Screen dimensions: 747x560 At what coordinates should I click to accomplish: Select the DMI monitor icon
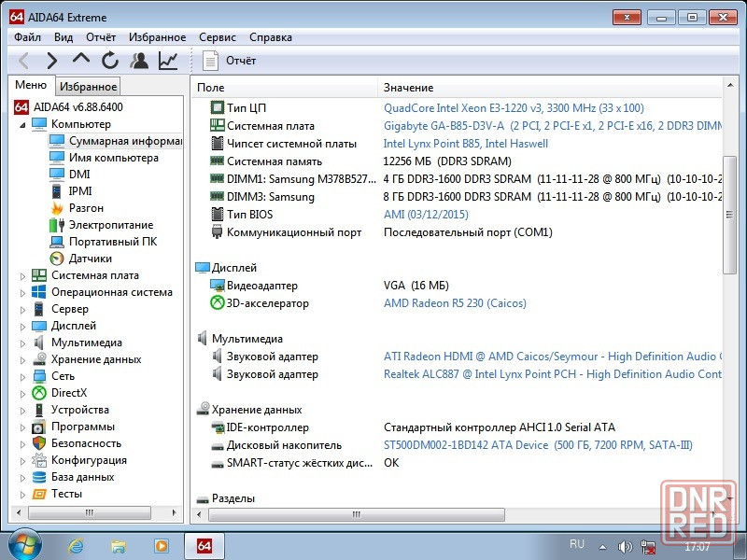57,175
